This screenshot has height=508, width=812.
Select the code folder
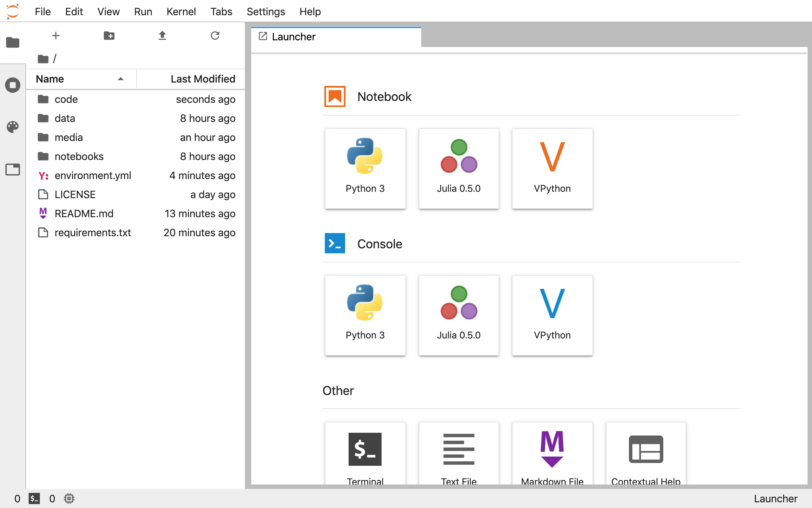tap(135, 99)
